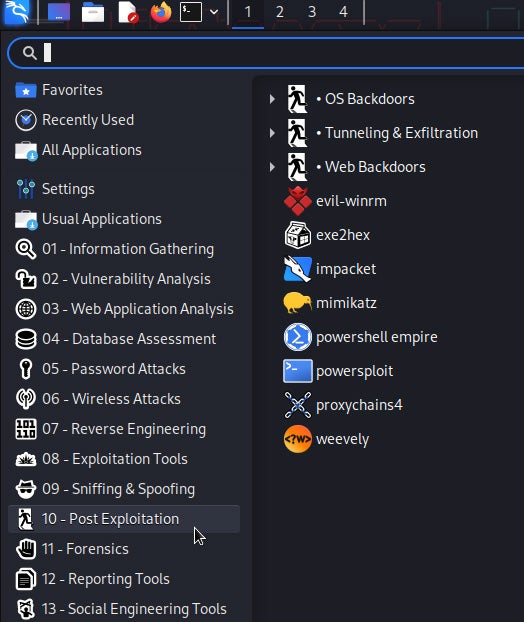The image size is (524, 622).
Task: Switch to workspace 3
Action: coord(312,12)
